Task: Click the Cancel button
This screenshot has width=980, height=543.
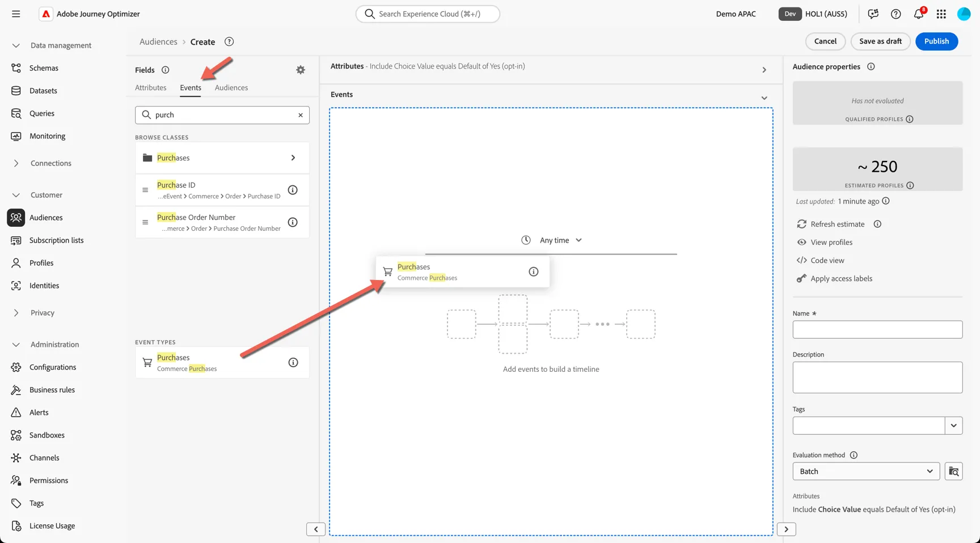Action: click(x=825, y=41)
